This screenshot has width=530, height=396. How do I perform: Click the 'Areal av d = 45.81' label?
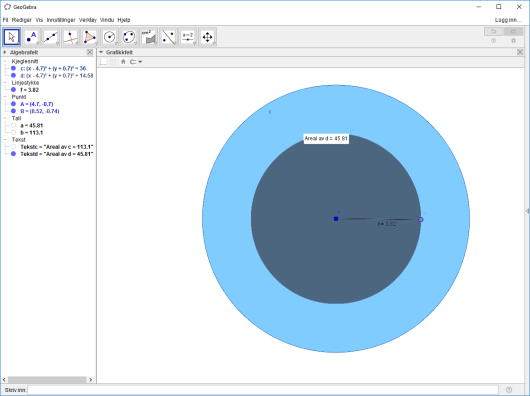[326, 139]
